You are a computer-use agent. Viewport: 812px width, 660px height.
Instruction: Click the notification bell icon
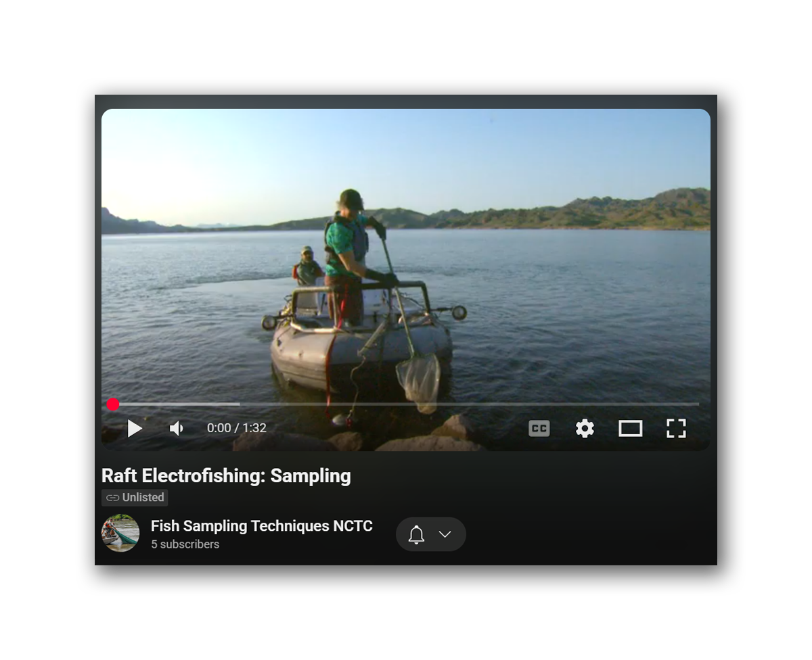[x=416, y=534]
